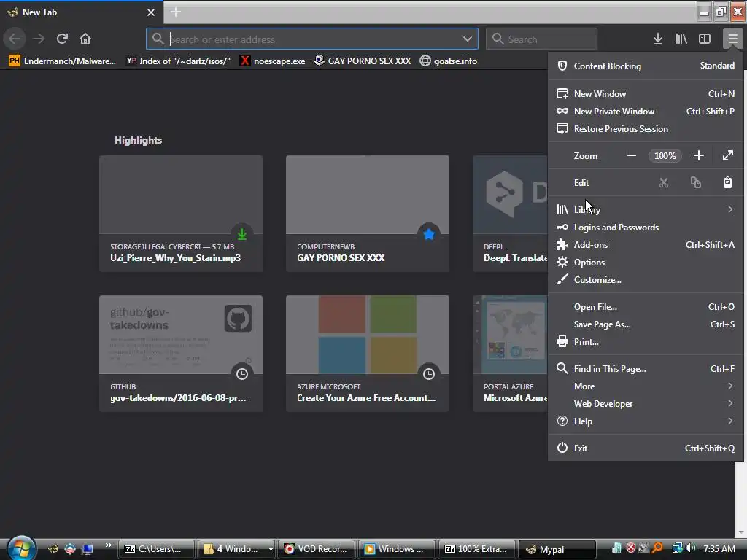This screenshot has width=747, height=560.
Task: Switch to C:\Users taskbar window
Action: pos(156,549)
